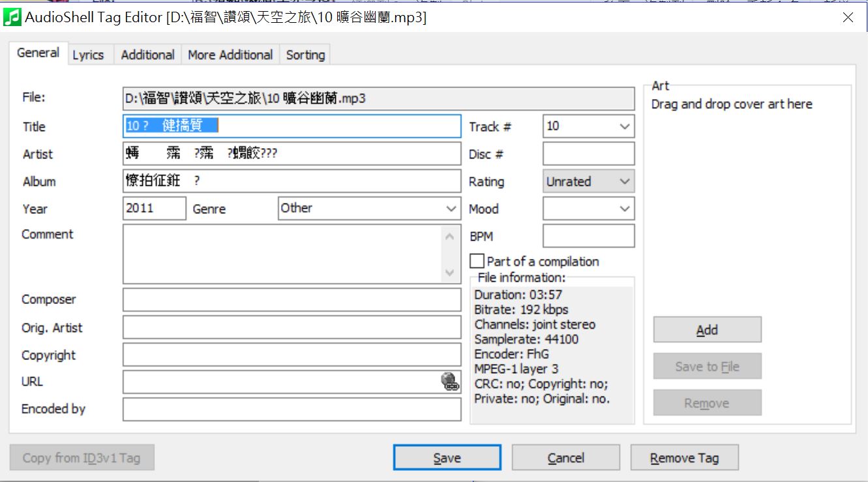Click the Save button

coord(447,458)
